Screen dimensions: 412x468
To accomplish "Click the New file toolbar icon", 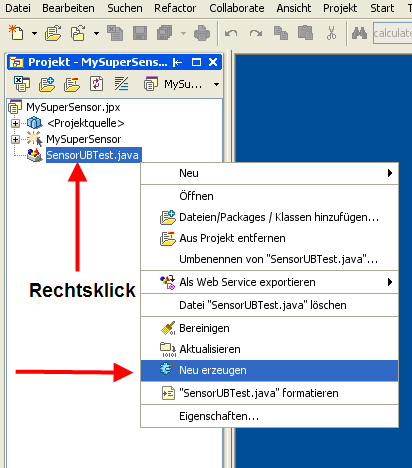I will [x=16, y=33].
